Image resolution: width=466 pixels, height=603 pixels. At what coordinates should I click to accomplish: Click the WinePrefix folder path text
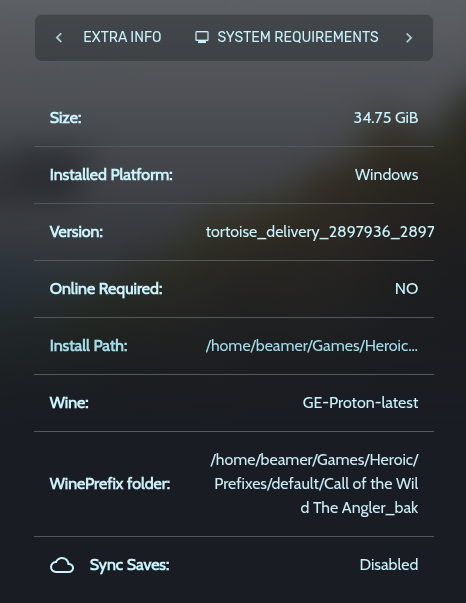point(315,484)
